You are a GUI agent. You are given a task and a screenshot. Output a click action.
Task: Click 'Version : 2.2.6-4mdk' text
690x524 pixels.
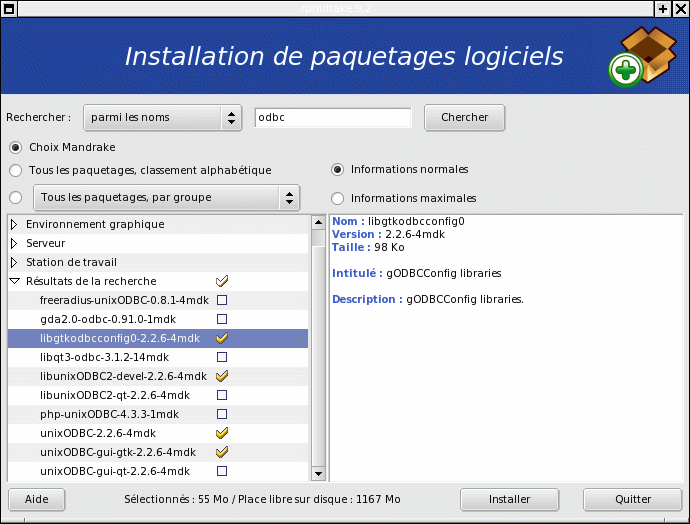(389, 235)
